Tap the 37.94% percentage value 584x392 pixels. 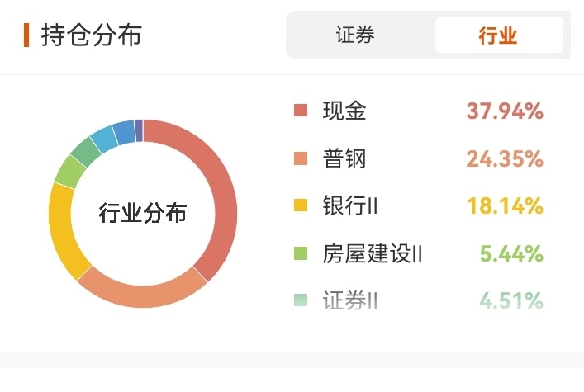505,111
